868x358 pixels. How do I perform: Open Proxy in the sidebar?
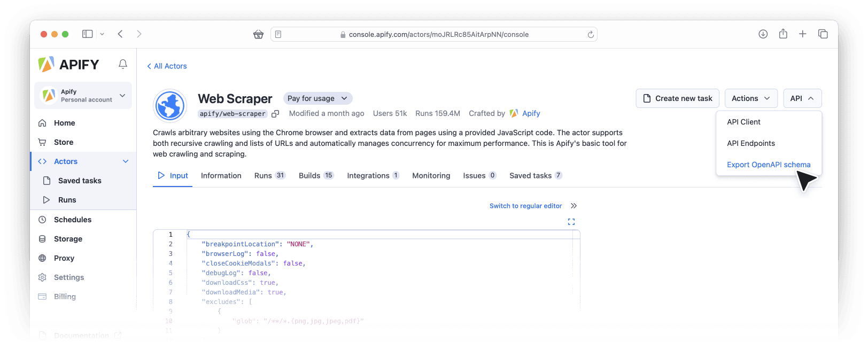83,258
